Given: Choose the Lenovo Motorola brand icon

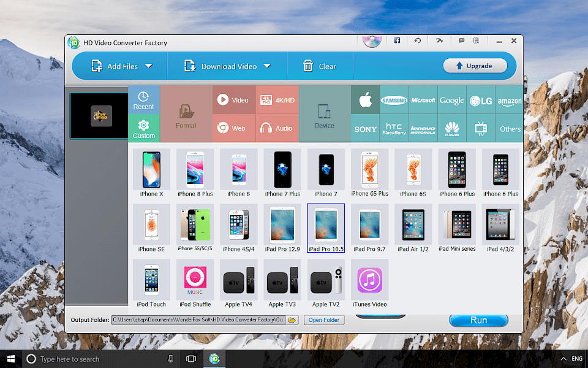Looking at the screenshot, I should click(x=423, y=128).
